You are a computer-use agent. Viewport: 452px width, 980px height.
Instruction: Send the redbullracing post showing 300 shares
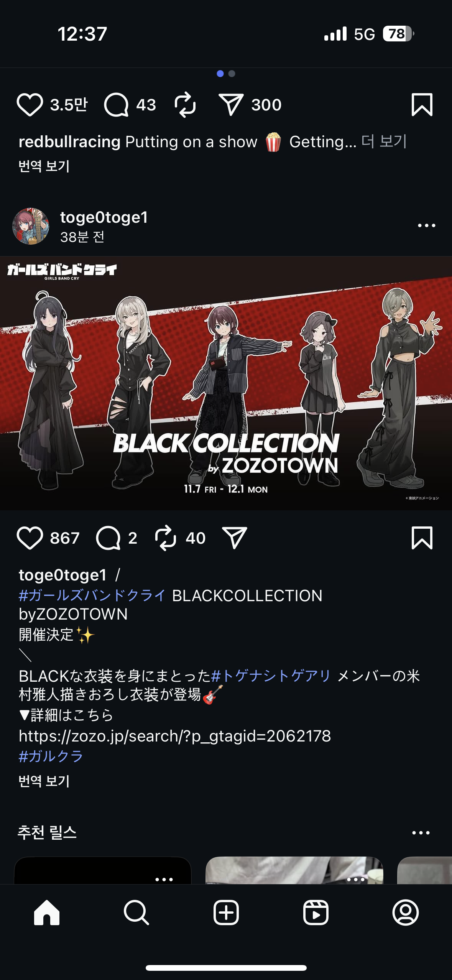[231, 104]
